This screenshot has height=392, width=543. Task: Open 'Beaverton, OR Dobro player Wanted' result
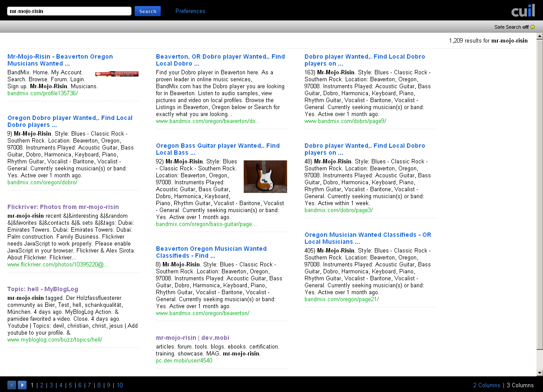tap(220, 60)
